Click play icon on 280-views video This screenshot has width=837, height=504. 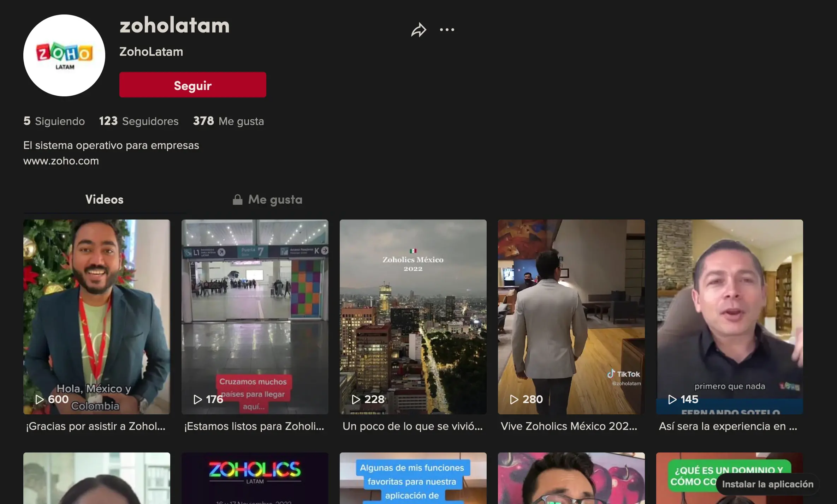514,399
